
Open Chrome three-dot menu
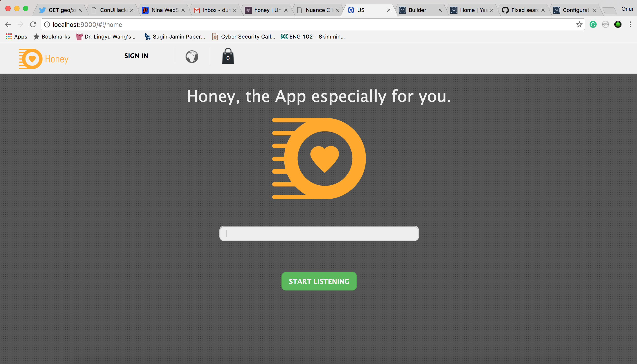630,25
